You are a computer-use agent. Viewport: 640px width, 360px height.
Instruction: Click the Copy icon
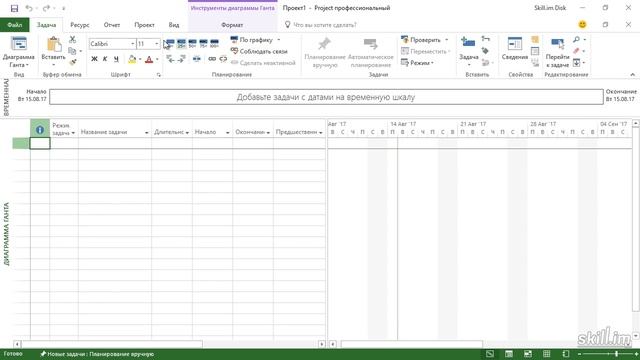(72, 51)
